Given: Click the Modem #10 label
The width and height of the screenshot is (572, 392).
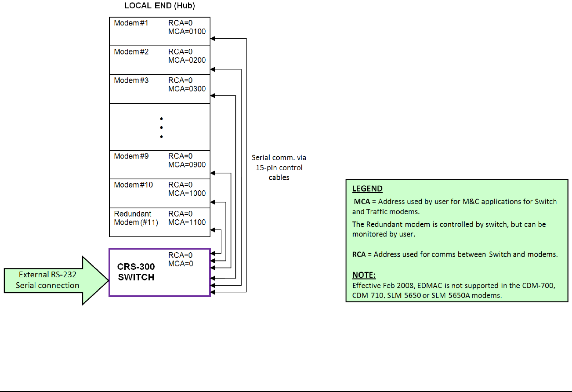Looking at the screenshot, I should click(x=134, y=185).
